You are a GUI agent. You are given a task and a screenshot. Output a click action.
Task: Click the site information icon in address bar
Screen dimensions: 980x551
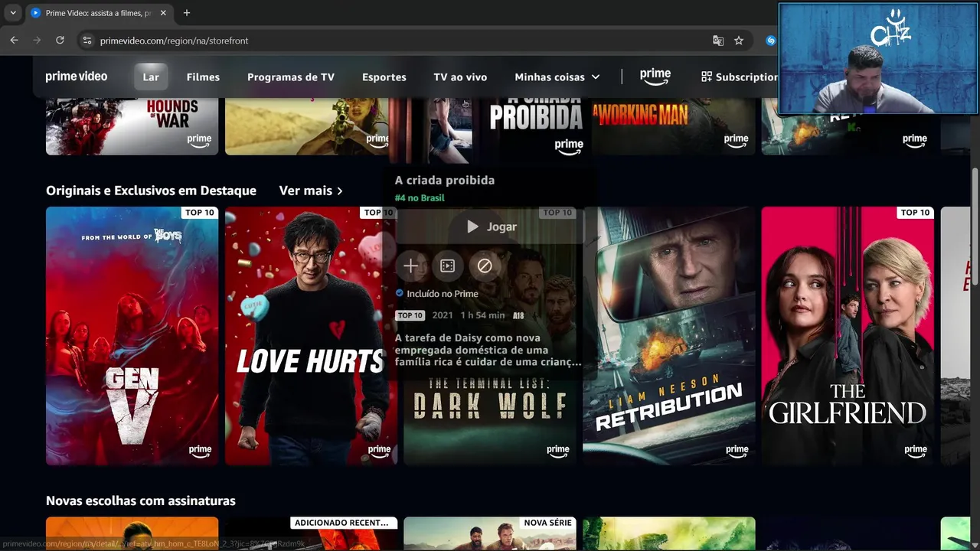click(x=87, y=41)
